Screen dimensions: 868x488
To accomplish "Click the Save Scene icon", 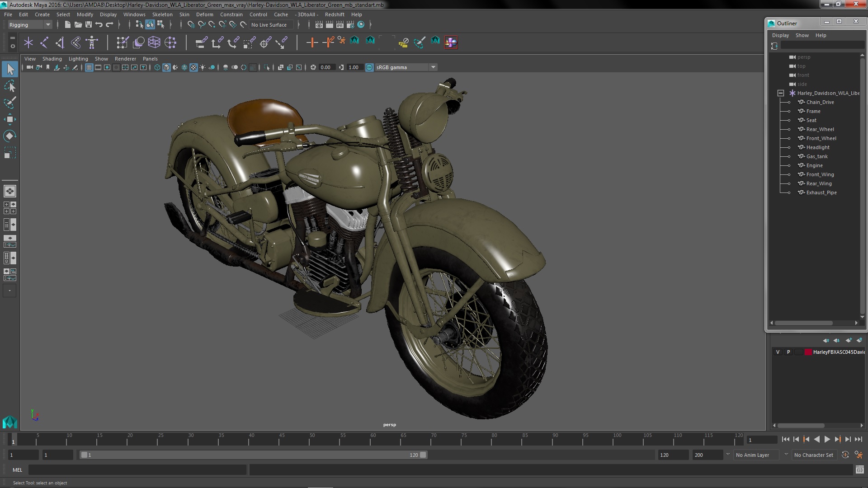I will pyautogui.click(x=89, y=25).
